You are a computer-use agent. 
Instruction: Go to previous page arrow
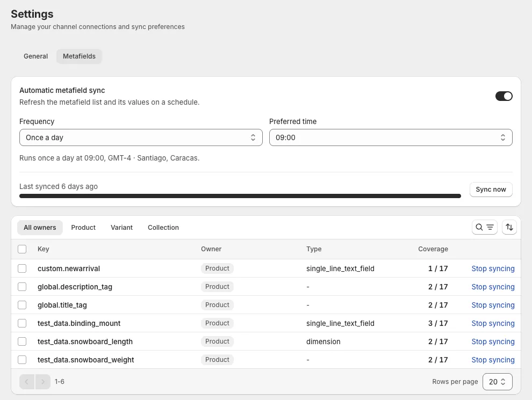[27, 382]
